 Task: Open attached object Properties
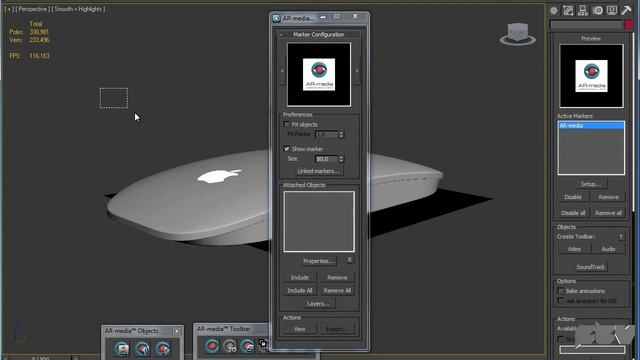(x=318, y=261)
